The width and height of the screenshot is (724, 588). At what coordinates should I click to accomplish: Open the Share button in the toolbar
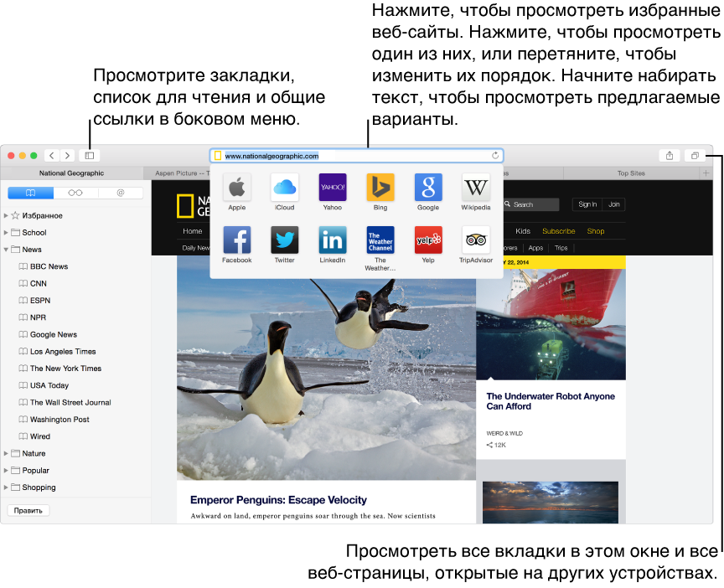[670, 156]
